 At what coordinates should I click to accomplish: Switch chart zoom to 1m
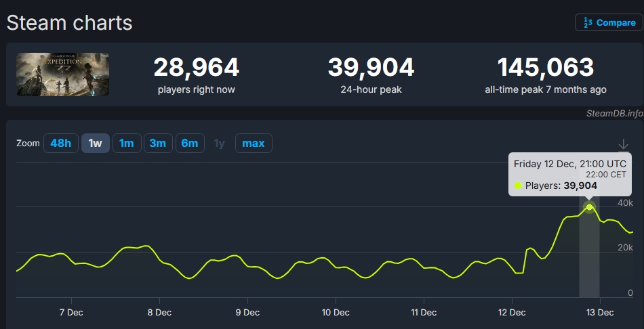(x=126, y=144)
